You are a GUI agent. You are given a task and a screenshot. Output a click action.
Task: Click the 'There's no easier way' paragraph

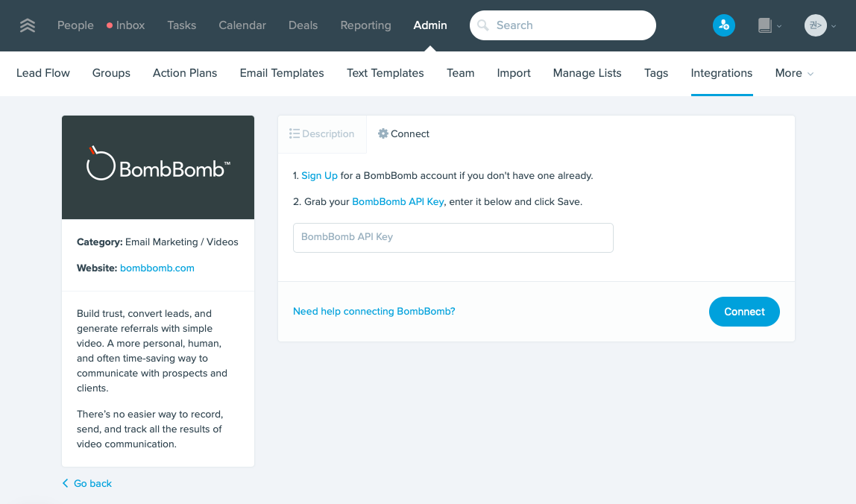point(150,429)
